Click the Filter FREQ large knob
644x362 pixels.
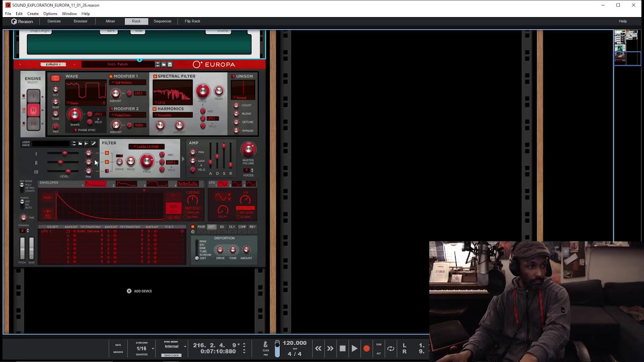click(146, 161)
